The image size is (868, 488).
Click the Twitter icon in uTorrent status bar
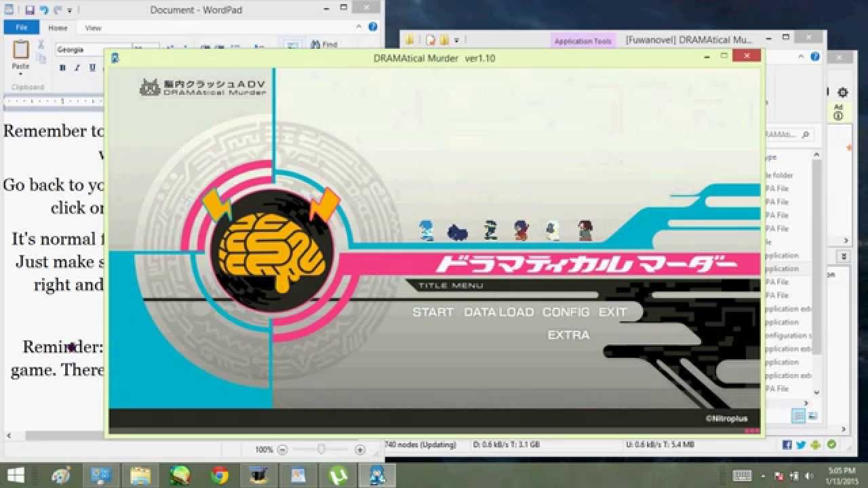tap(801, 445)
